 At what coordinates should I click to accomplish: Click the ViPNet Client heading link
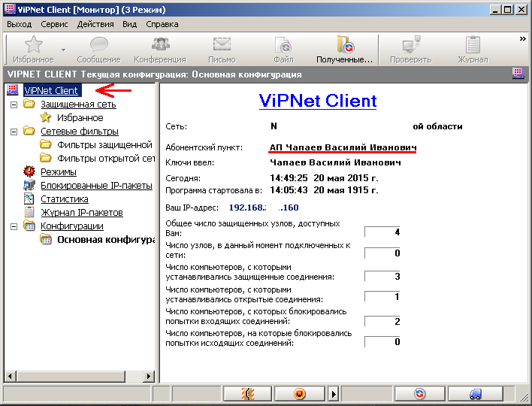coord(318,101)
